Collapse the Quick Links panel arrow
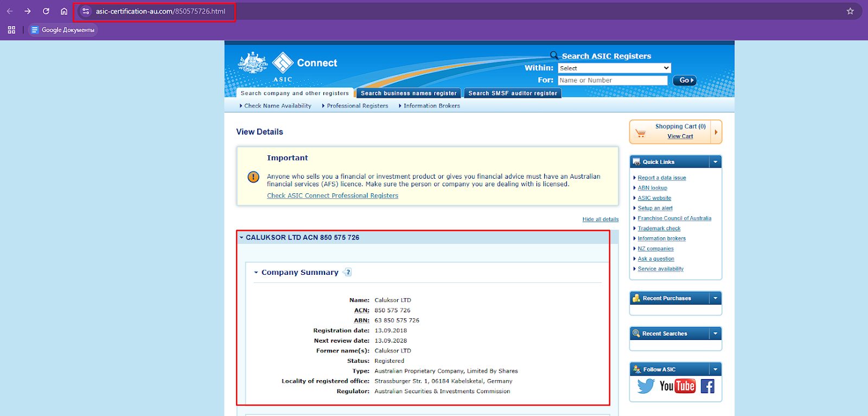Image resolution: width=868 pixels, height=416 pixels. [x=716, y=162]
